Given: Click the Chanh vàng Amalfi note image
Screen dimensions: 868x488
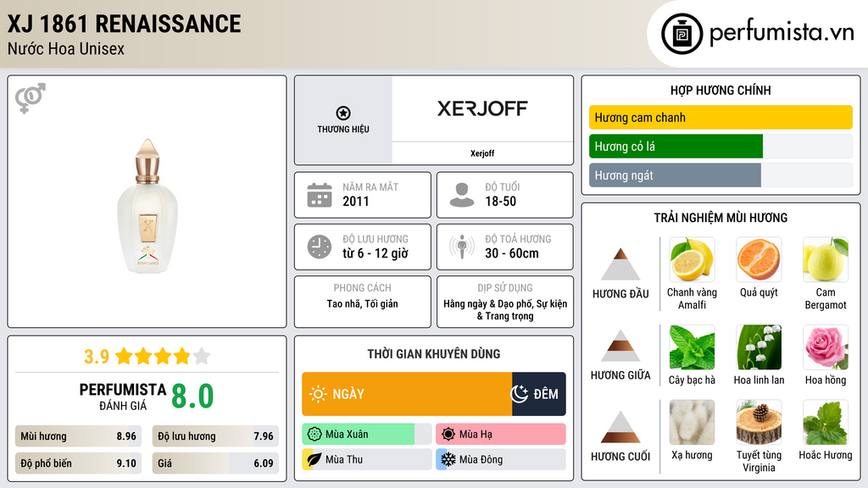Looking at the screenshot, I should (x=692, y=259).
